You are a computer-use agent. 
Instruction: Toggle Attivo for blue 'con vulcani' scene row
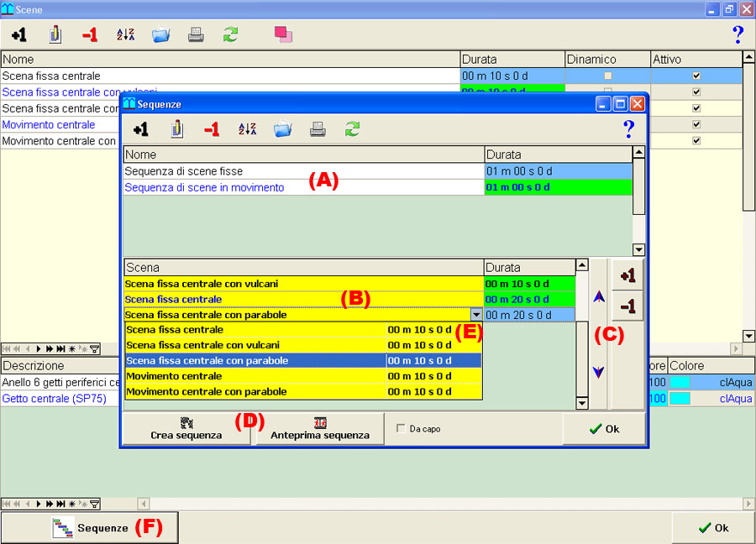(696, 92)
